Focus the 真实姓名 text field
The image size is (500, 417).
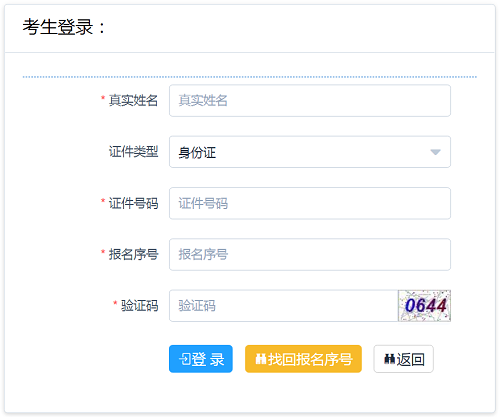[x=310, y=101]
